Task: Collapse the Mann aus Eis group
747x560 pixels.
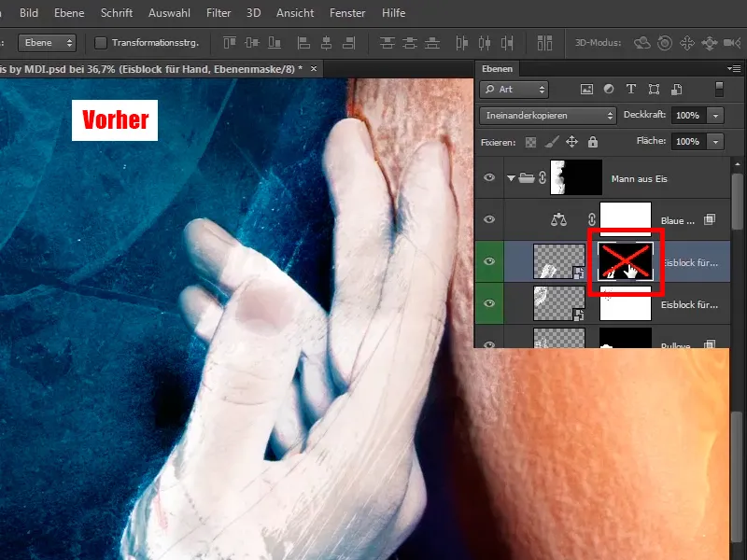Action: click(511, 178)
